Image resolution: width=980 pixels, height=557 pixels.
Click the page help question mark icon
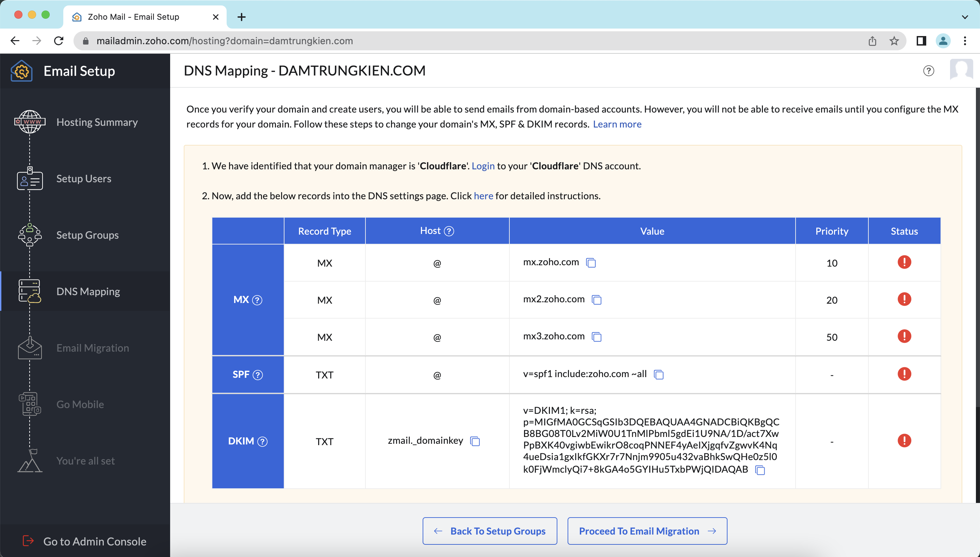coord(928,71)
